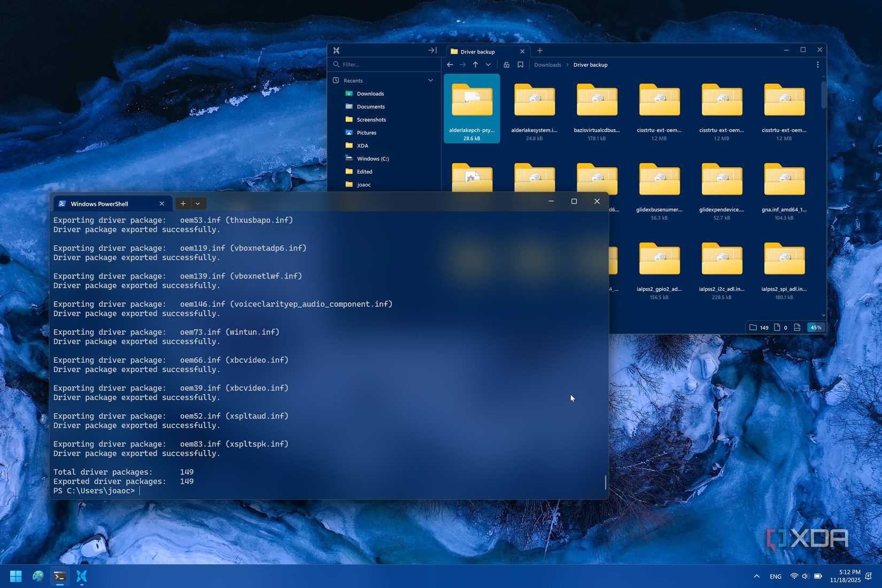This screenshot has height=588, width=882.
Task: Open the Windows Start menu
Action: point(14,576)
